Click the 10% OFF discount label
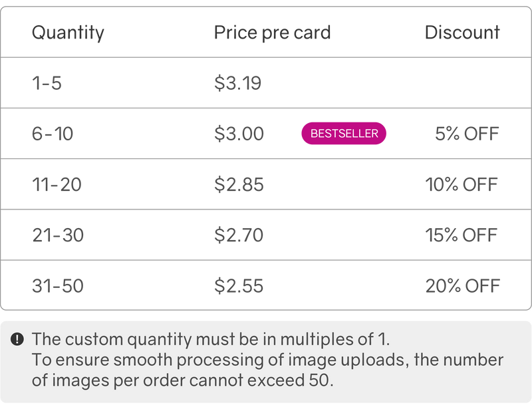532x409 pixels. click(x=462, y=184)
